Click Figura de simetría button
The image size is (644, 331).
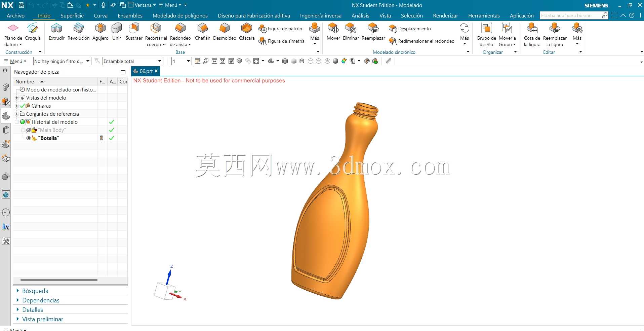281,41
